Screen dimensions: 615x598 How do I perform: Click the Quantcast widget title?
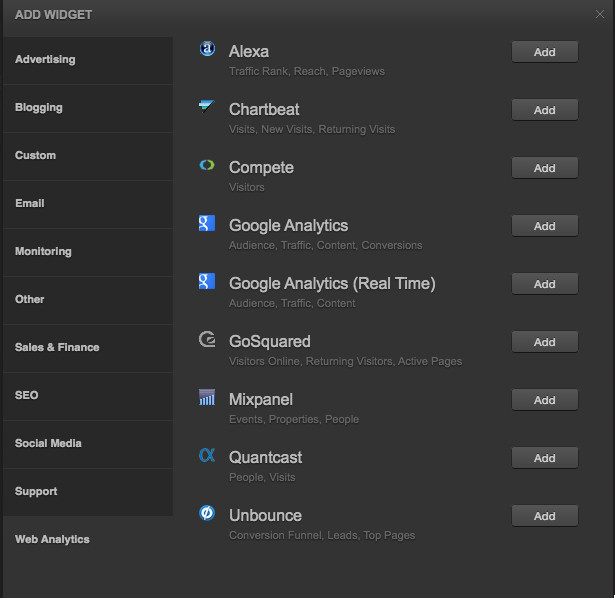pos(266,458)
